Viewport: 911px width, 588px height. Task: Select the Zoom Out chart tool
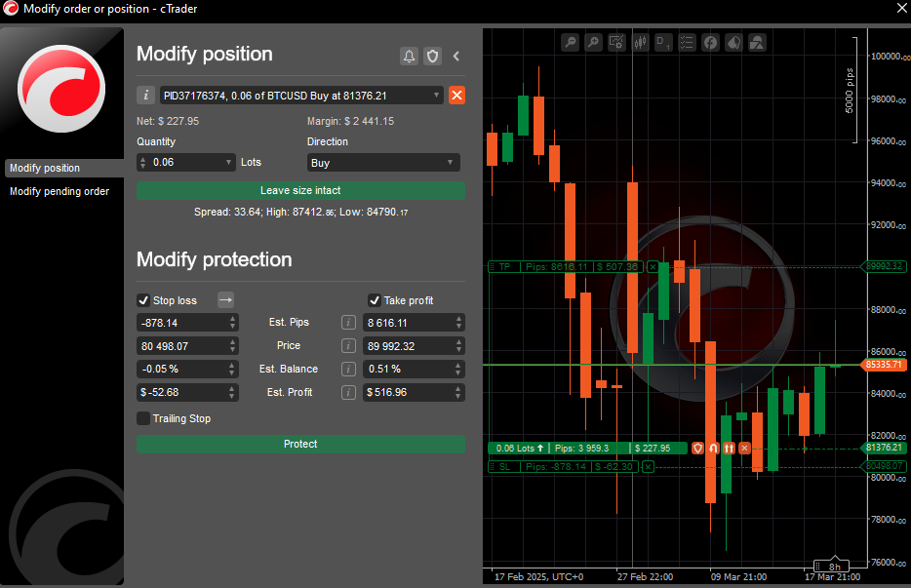tap(571, 41)
